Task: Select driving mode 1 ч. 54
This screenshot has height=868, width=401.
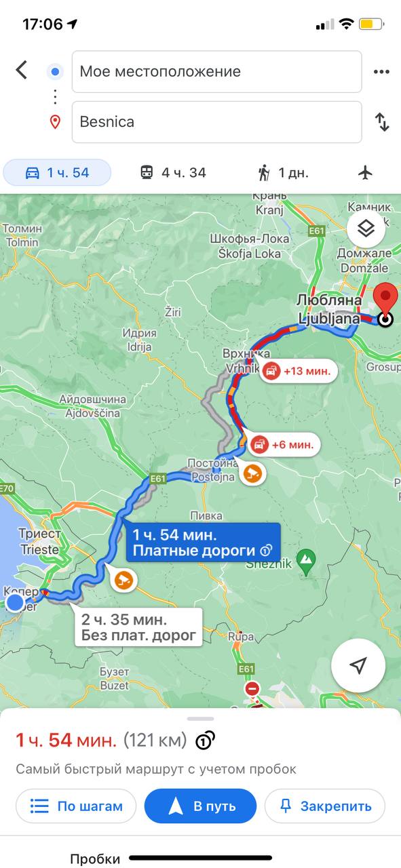Action: tap(57, 173)
